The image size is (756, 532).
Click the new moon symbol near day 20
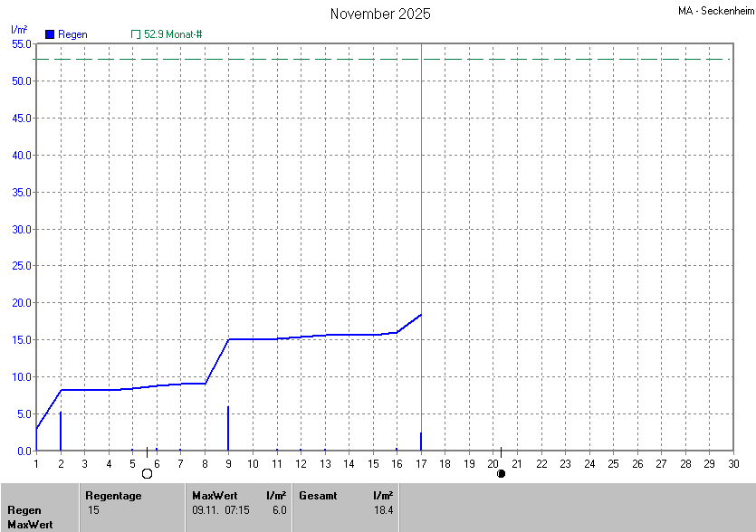(x=501, y=473)
